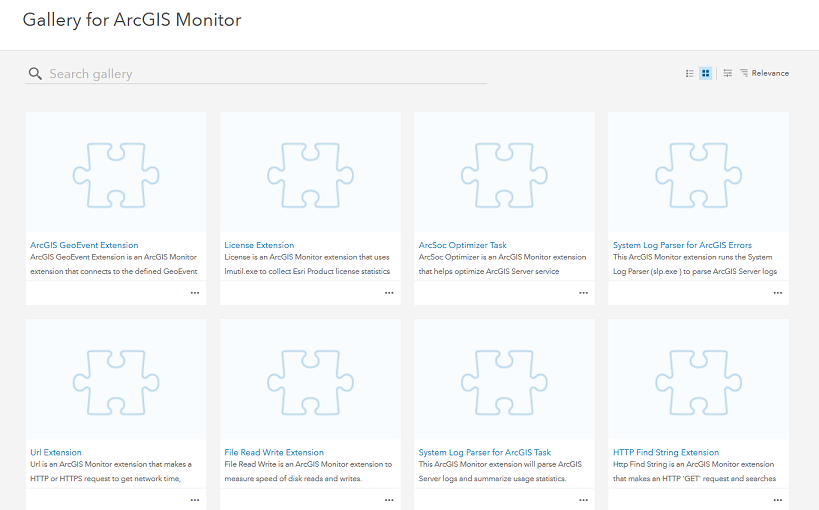
Task: Open File Read Write Extension link
Action: click(274, 453)
